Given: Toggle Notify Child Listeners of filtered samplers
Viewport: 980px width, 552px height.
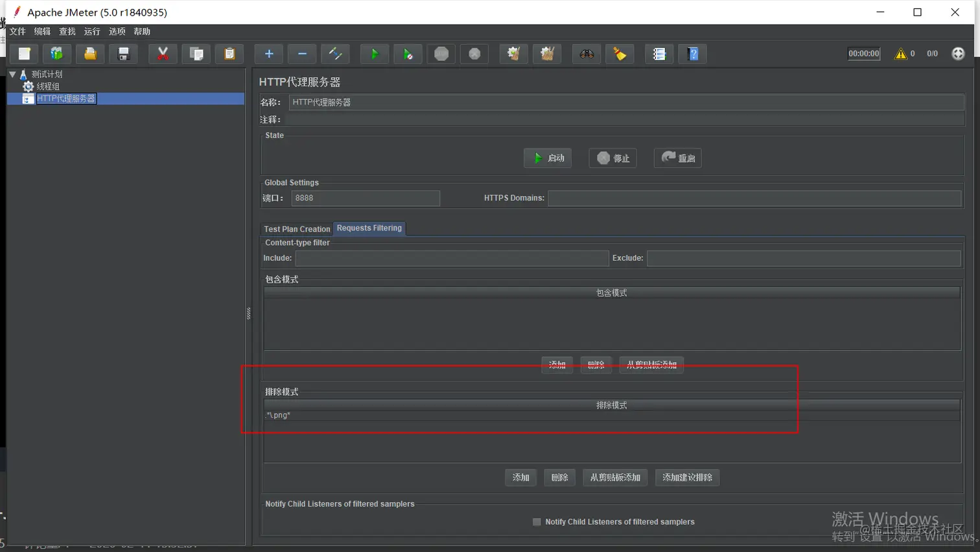Looking at the screenshot, I should tap(537, 522).
